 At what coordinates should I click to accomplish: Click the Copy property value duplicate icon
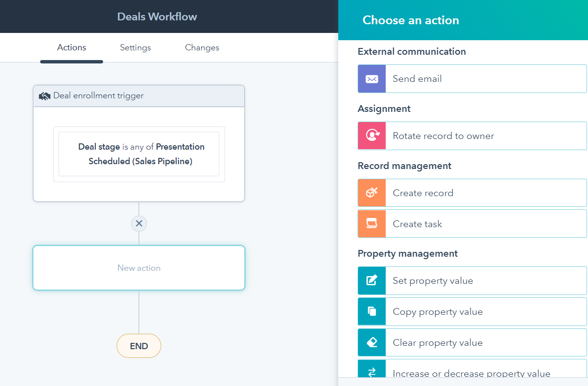371,311
